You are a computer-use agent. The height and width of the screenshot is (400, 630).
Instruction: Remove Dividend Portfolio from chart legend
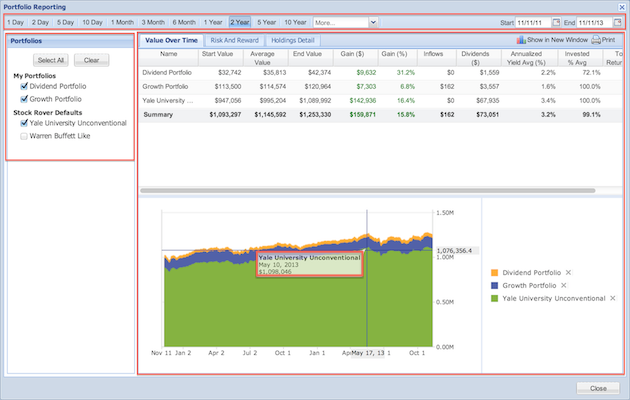point(568,272)
